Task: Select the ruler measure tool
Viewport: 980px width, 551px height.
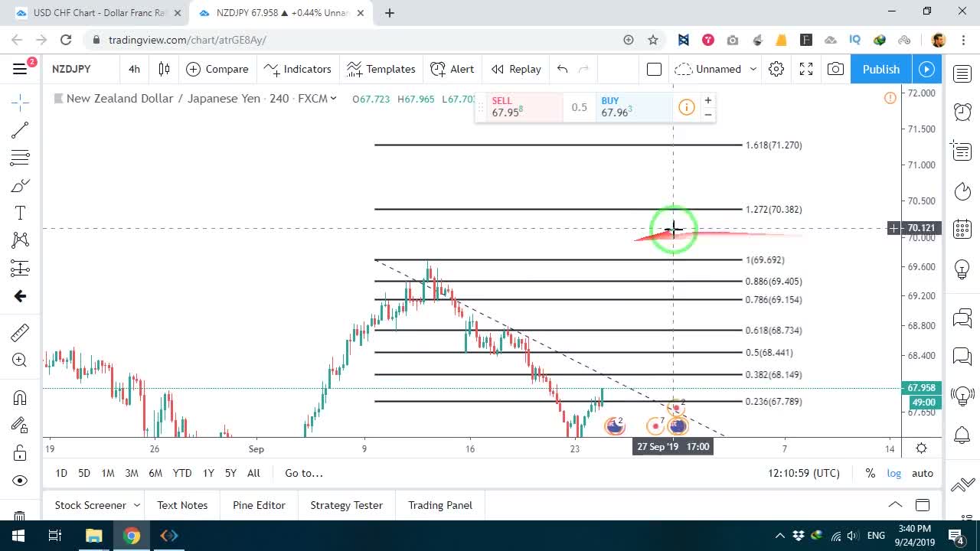Action: coord(21,332)
